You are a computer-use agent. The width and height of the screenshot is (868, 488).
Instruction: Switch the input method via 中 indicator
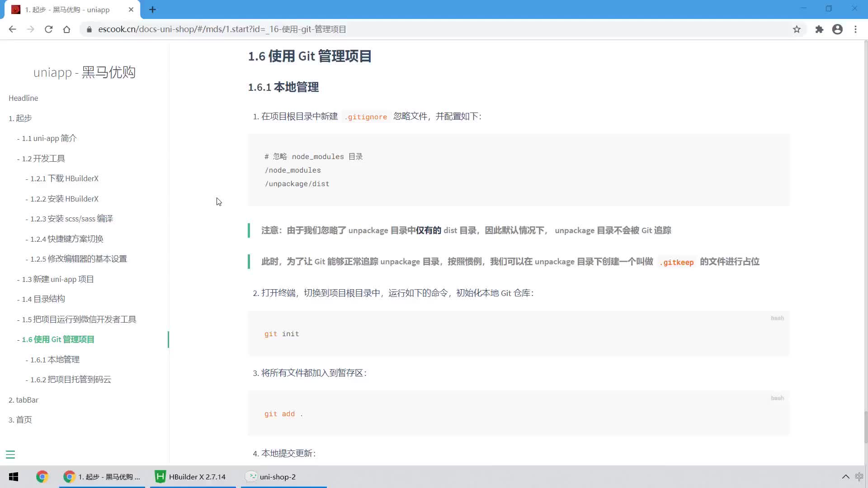(859, 477)
